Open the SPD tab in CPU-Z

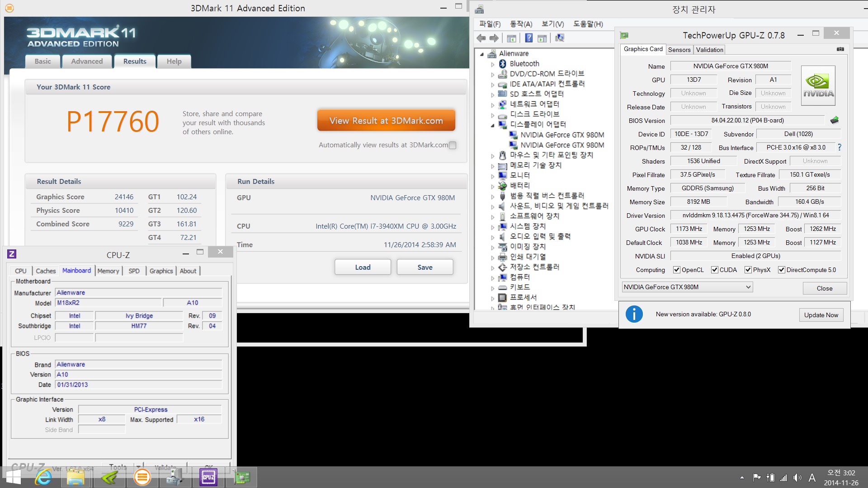[x=134, y=271]
